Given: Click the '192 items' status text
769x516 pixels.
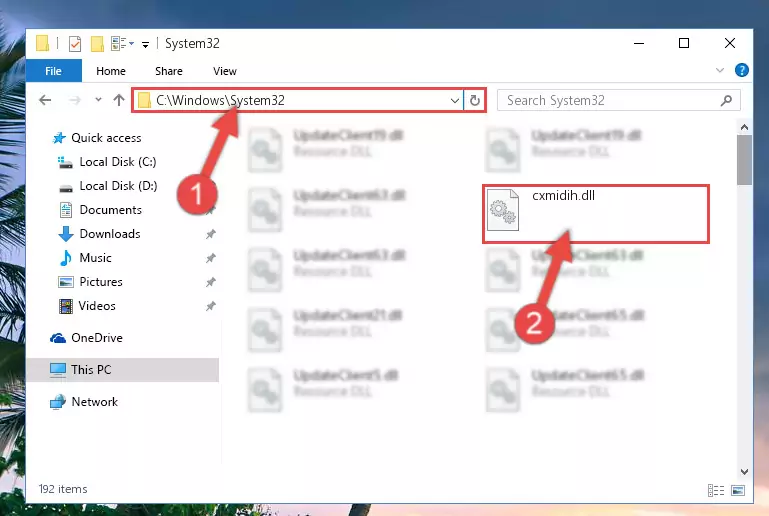Looking at the screenshot, I should tap(63, 489).
